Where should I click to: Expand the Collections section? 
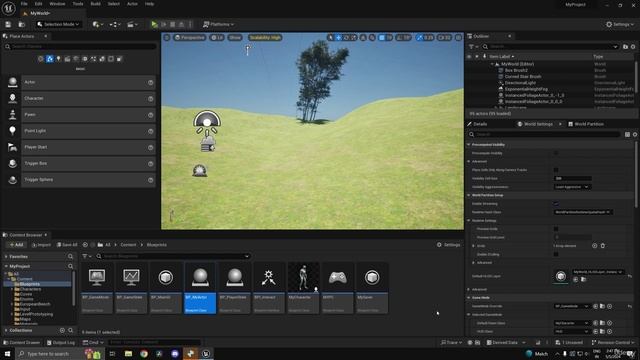pos(6,331)
